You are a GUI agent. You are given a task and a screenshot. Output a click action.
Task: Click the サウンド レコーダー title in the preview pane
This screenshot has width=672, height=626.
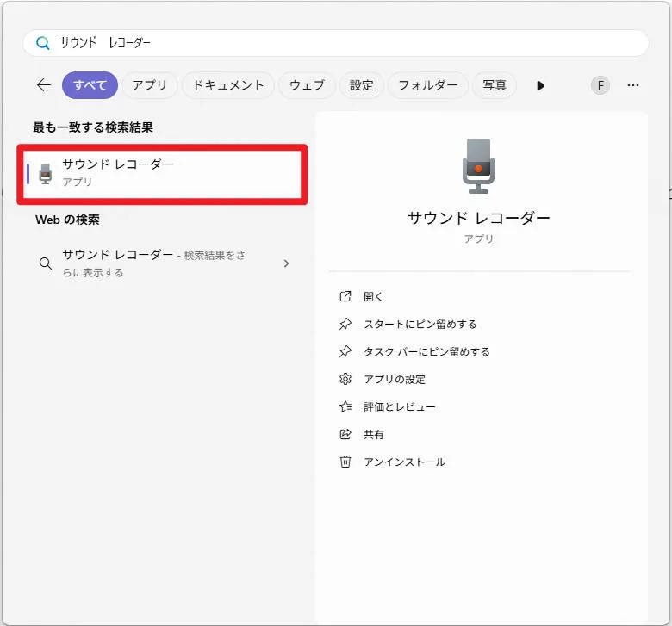click(478, 218)
